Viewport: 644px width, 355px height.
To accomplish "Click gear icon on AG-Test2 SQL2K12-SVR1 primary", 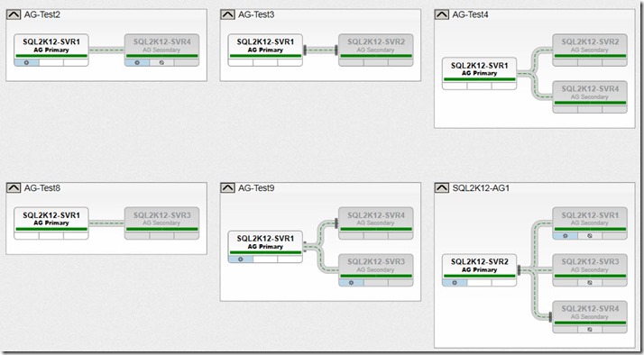I will 27,63.
